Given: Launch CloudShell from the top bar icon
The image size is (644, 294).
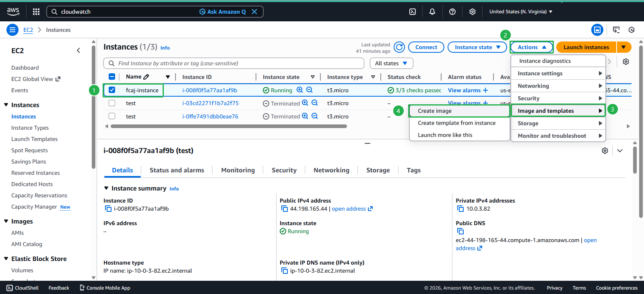Looking at the screenshot, I should tap(413, 12).
